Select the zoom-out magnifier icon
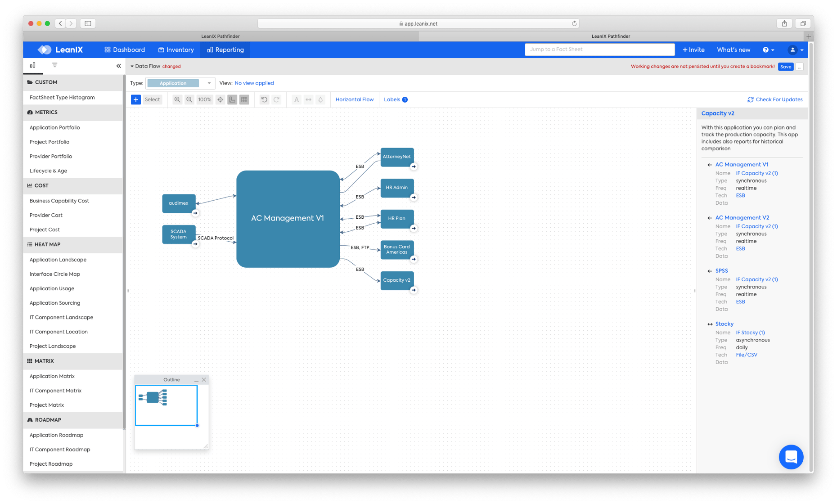 pos(189,99)
